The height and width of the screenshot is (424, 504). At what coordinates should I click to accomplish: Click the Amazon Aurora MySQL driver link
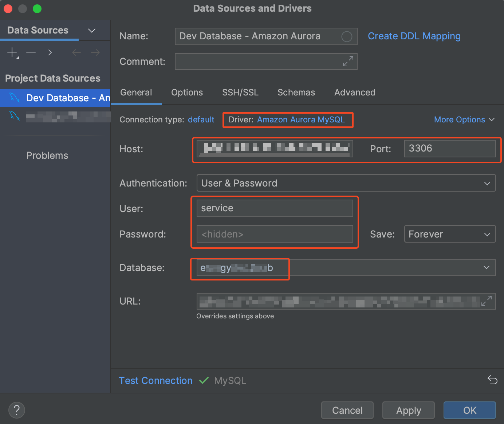301,119
